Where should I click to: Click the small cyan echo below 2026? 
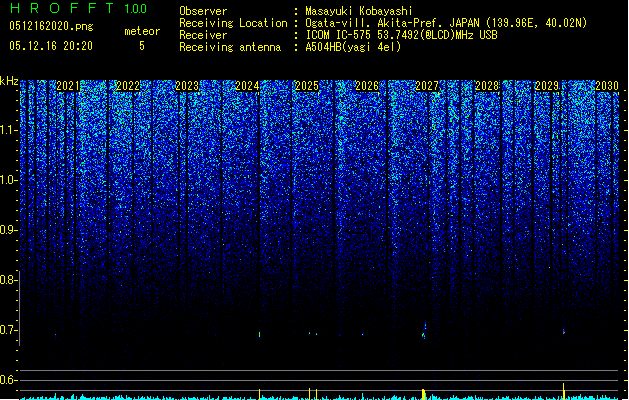point(363,334)
